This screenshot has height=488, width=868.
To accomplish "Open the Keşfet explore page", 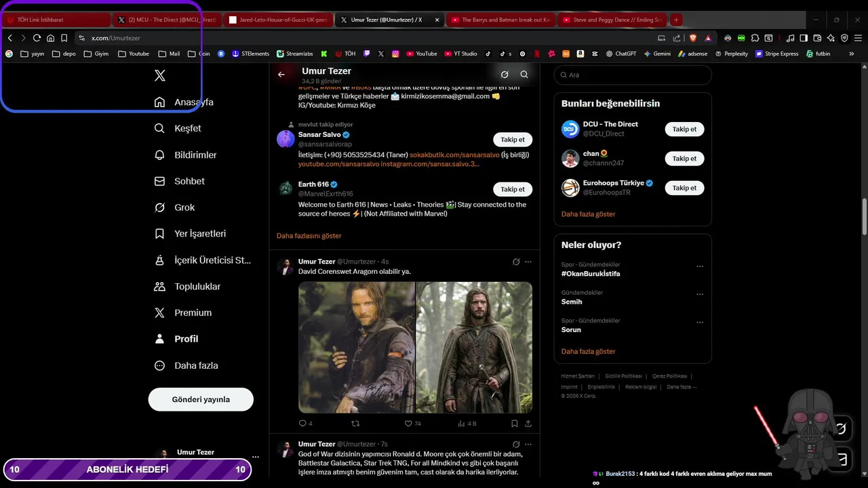I will point(178,128).
